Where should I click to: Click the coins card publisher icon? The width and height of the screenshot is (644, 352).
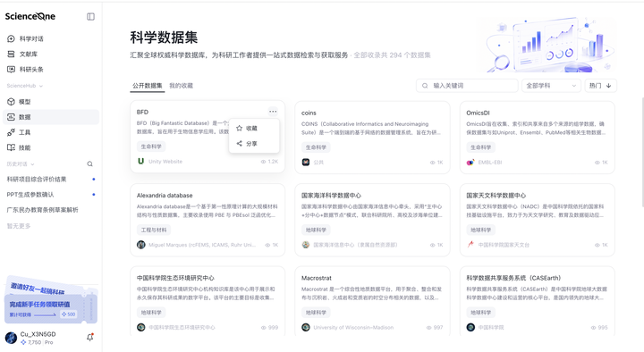point(306,162)
